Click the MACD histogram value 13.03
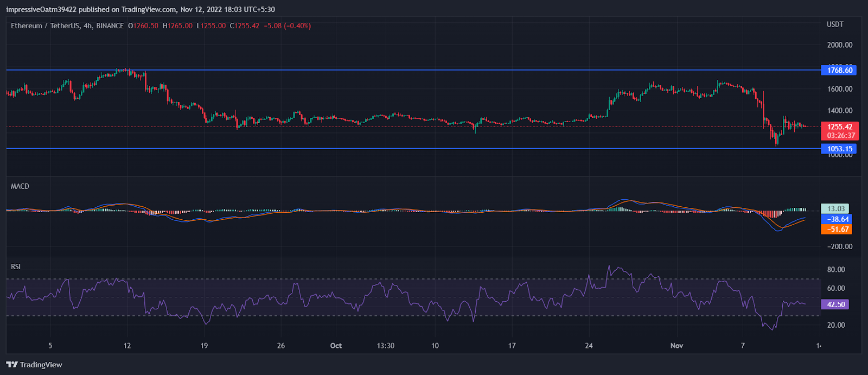Image resolution: width=868 pixels, height=375 pixels. pyautogui.click(x=835, y=209)
